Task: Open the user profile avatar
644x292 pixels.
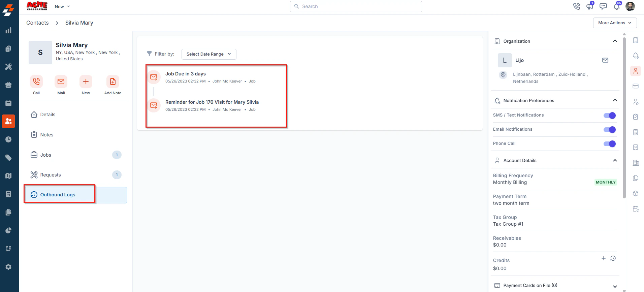Action: [630, 6]
